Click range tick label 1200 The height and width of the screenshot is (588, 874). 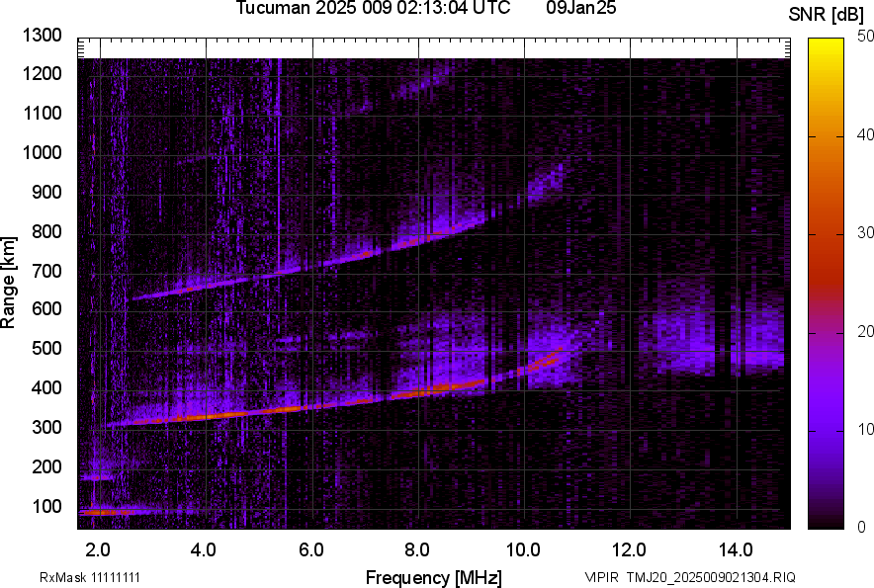pyautogui.click(x=42, y=73)
